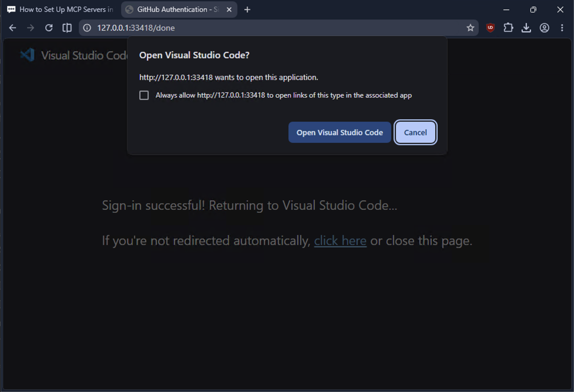Open the browser three-dot menu
Image resolution: width=574 pixels, height=392 pixels.
[x=562, y=28]
